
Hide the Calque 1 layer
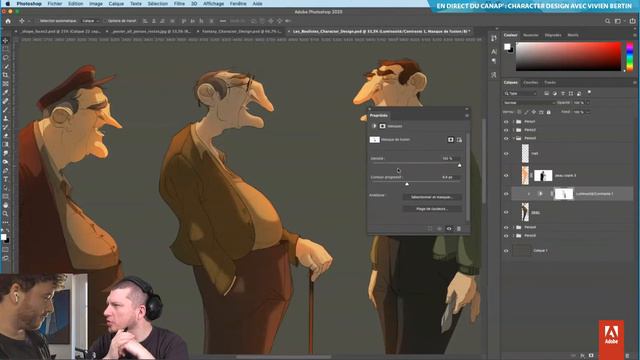point(506,251)
